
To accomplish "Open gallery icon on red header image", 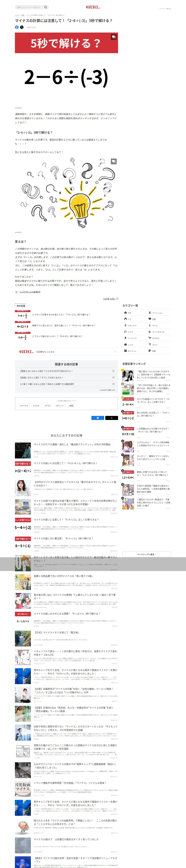I will pos(114,37).
